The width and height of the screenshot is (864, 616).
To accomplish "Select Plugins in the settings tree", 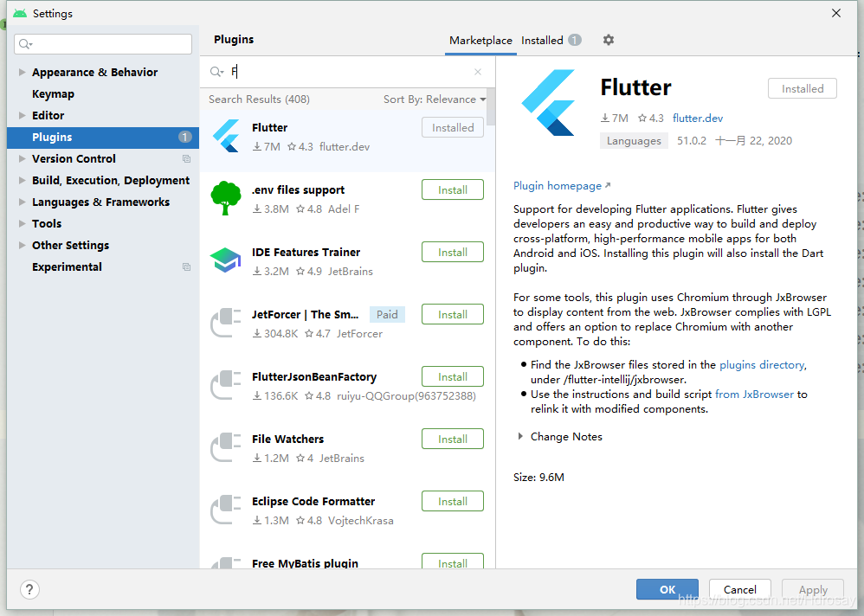I will pyautogui.click(x=103, y=137).
